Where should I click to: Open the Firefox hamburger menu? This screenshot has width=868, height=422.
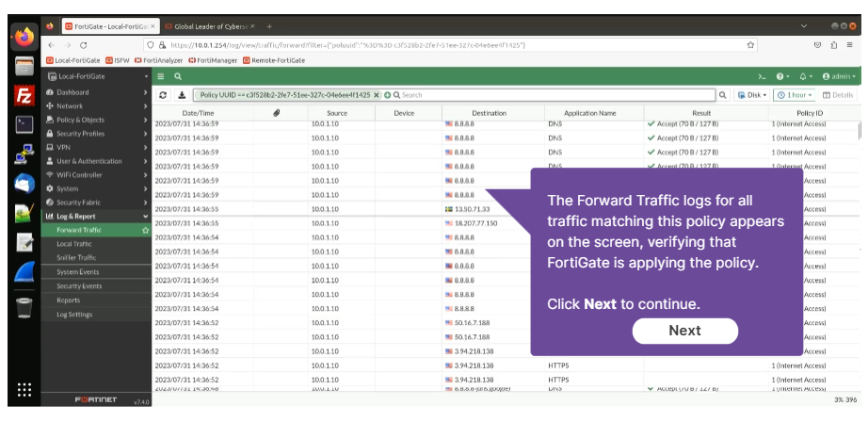tap(850, 45)
